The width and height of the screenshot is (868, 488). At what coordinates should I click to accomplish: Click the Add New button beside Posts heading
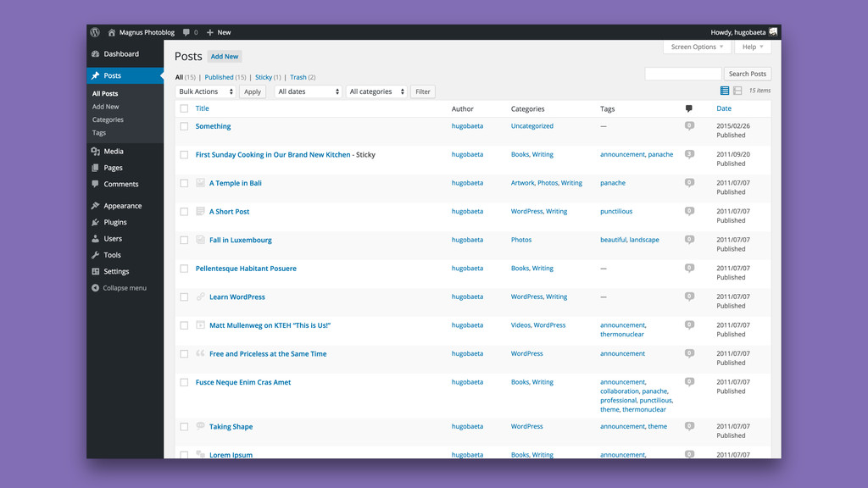pyautogui.click(x=224, y=57)
